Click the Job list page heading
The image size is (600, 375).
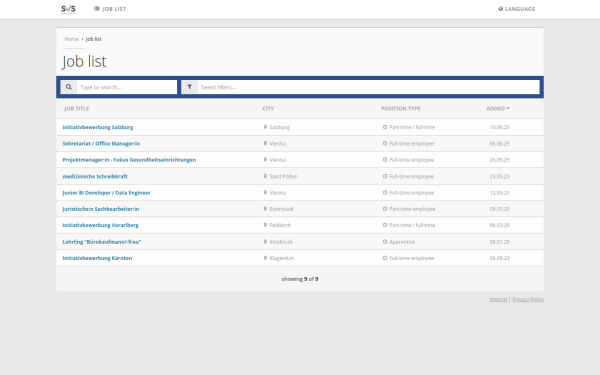pos(84,61)
